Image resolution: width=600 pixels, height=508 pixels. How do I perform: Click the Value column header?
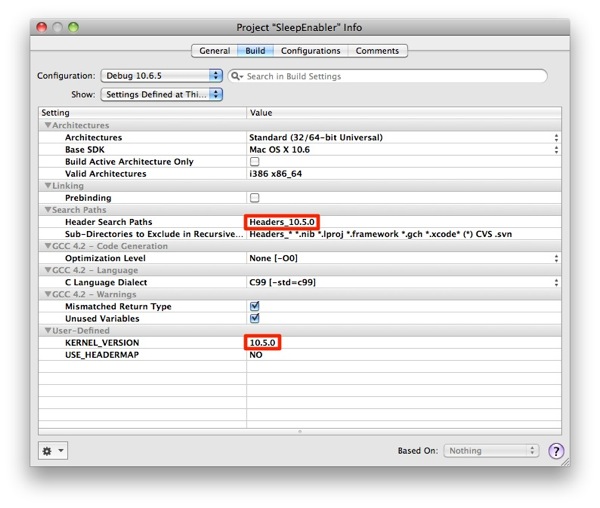(x=404, y=113)
